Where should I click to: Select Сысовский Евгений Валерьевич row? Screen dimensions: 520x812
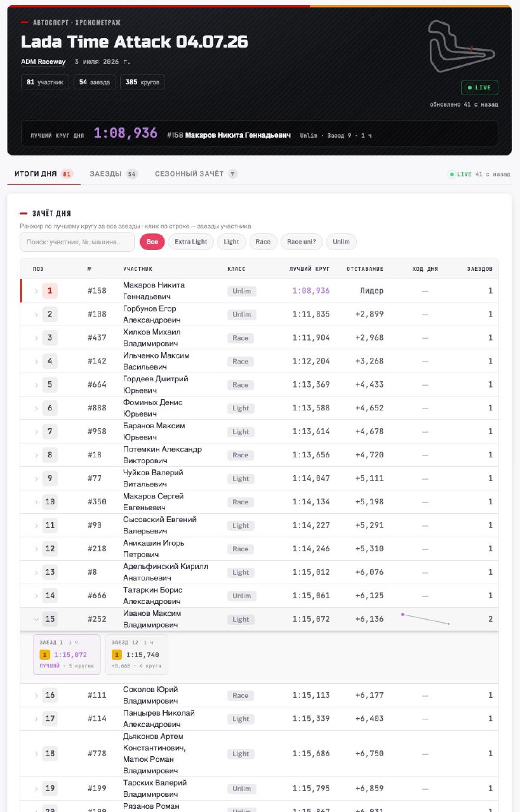[x=259, y=525]
